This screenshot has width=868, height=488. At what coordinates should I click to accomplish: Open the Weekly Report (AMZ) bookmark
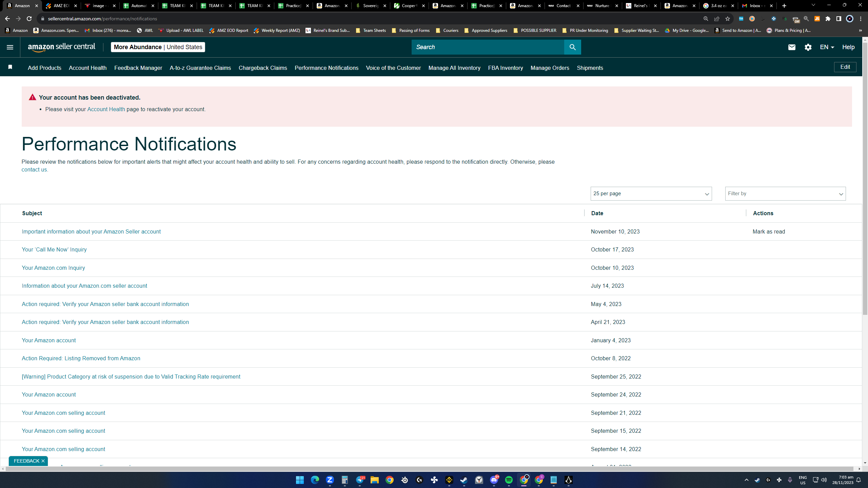tap(277, 30)
